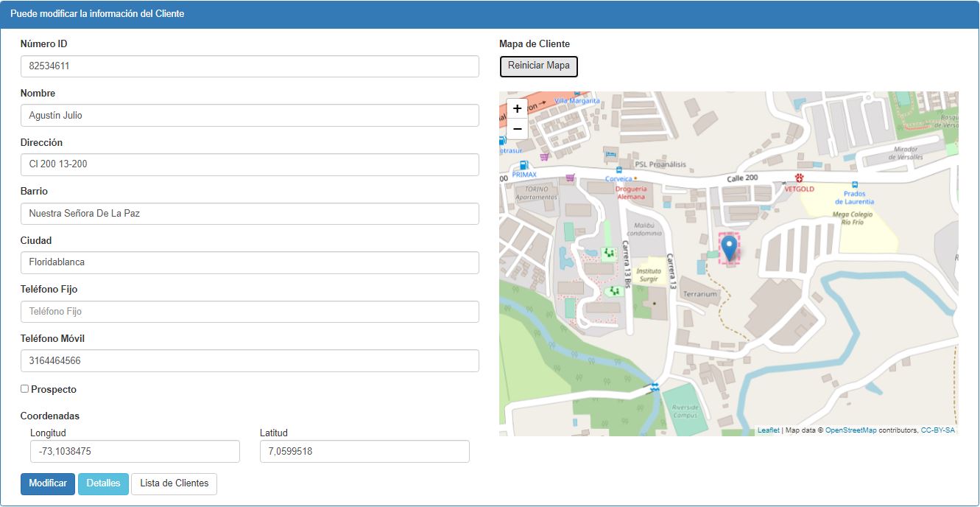Focus the Teléfono Fijo input field

[x=250, y=312]
